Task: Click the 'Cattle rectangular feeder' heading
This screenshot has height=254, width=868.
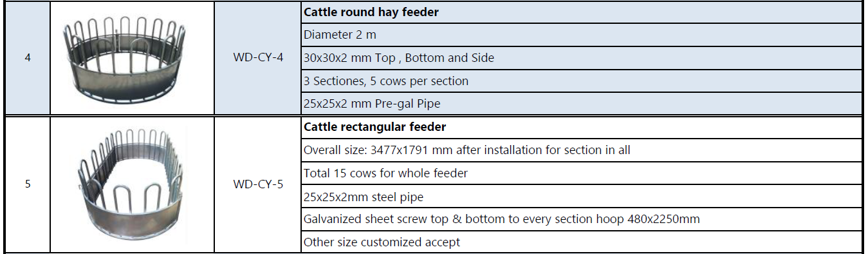Action: pyautogui.click(x=375, y=127)
